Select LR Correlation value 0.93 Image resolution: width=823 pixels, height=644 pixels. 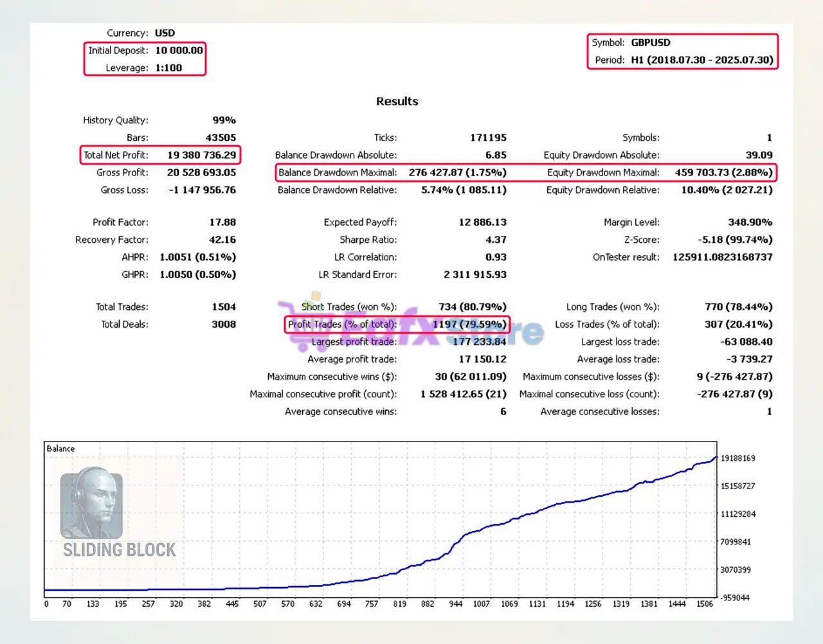coord(496,257)
